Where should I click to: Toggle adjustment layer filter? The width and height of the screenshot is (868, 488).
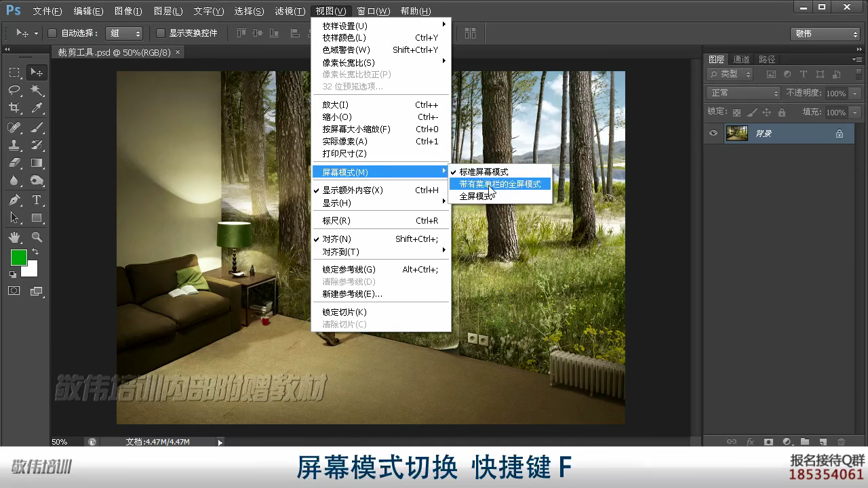[787, 75]
